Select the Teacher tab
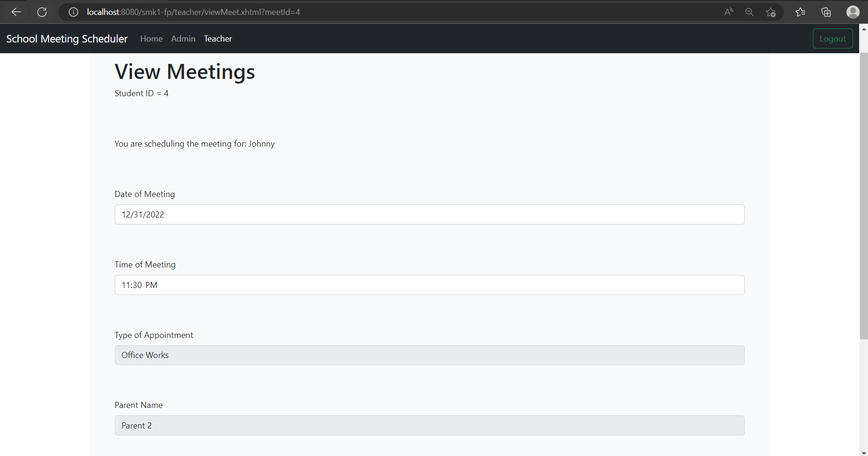This screenshot has height=456, width=868. (217, 38)
